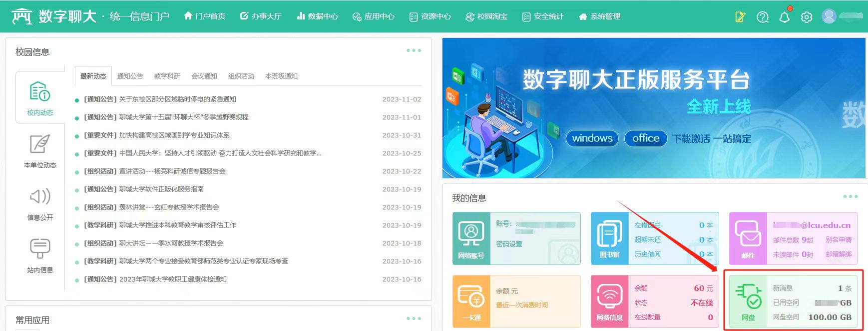Click the 信息公开 speaker icon
Screen dimensions: 868x331
tap(40, 196)
